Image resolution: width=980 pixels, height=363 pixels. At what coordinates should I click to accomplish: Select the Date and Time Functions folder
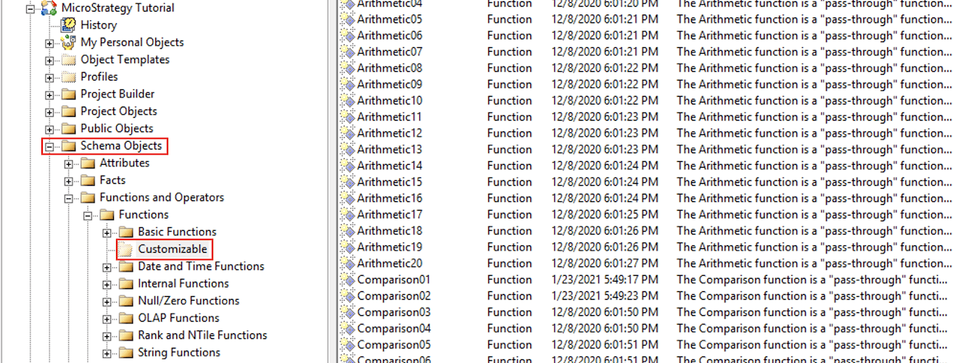coord(201,266)
